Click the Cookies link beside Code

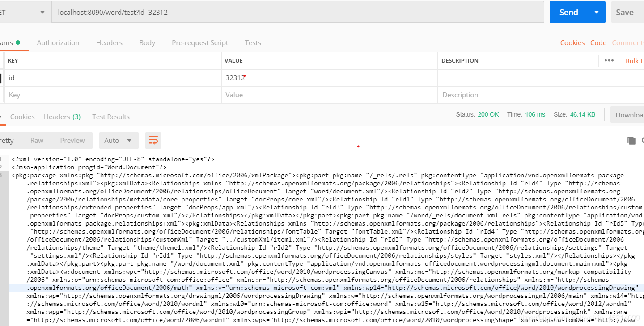pyautogui.click(x=572, y=43)
